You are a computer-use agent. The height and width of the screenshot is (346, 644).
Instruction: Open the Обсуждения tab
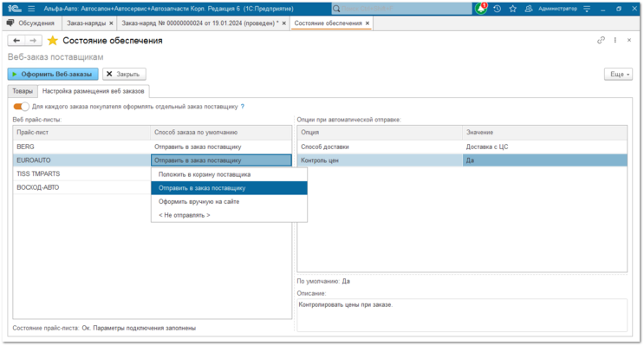tap(31, 23)
